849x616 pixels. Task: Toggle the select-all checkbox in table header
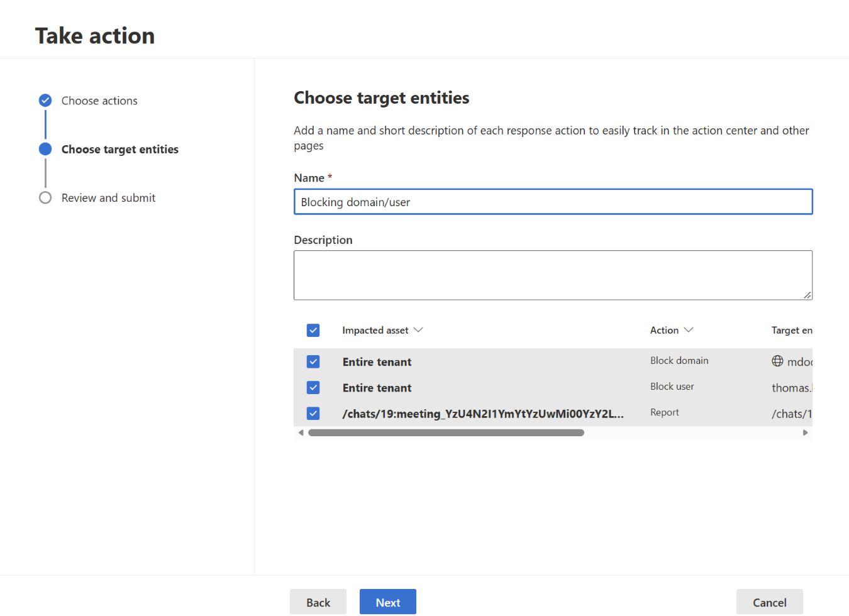point(313,330)
